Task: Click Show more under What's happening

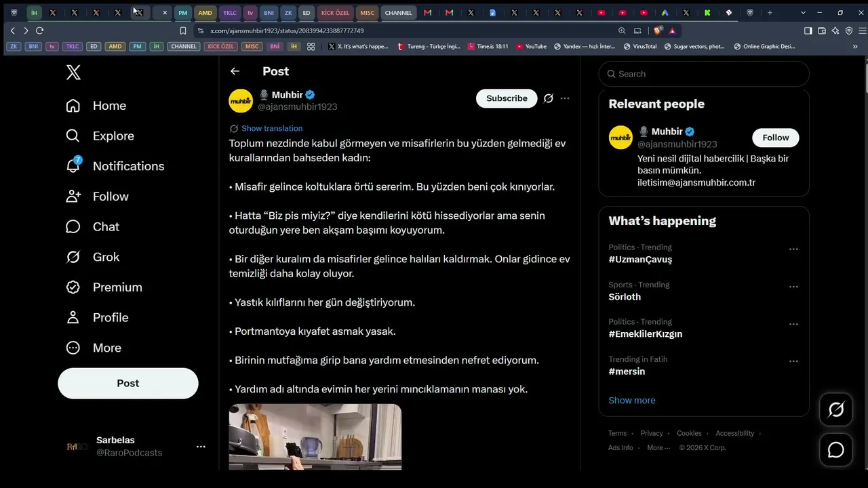Action: (632, 401)
